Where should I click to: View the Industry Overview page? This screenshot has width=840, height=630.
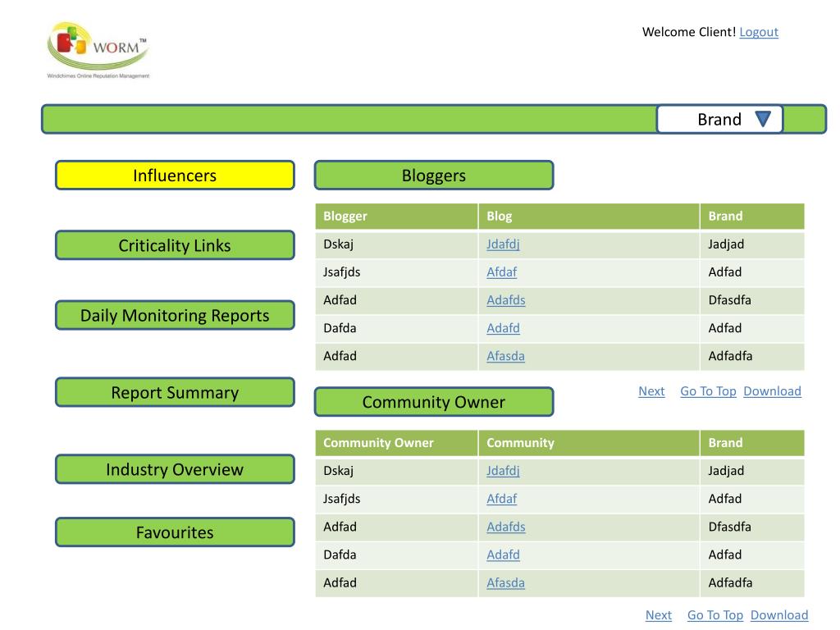click(175, 469)
